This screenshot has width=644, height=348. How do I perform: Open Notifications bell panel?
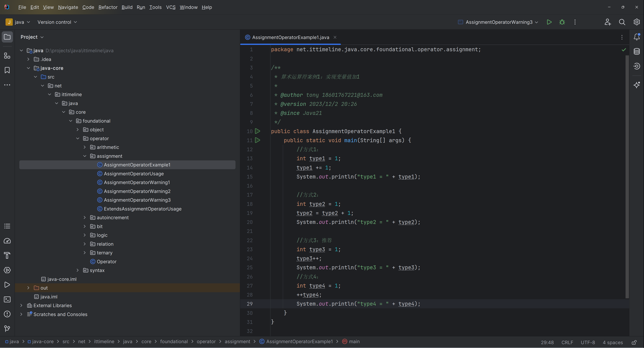637,37
